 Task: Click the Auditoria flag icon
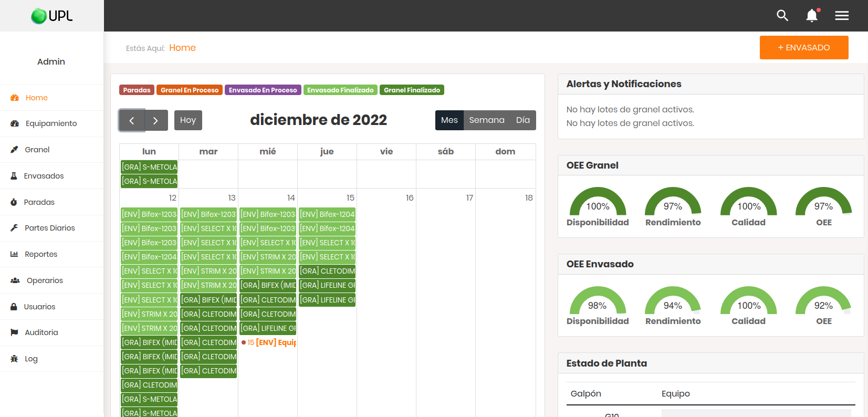14,332
